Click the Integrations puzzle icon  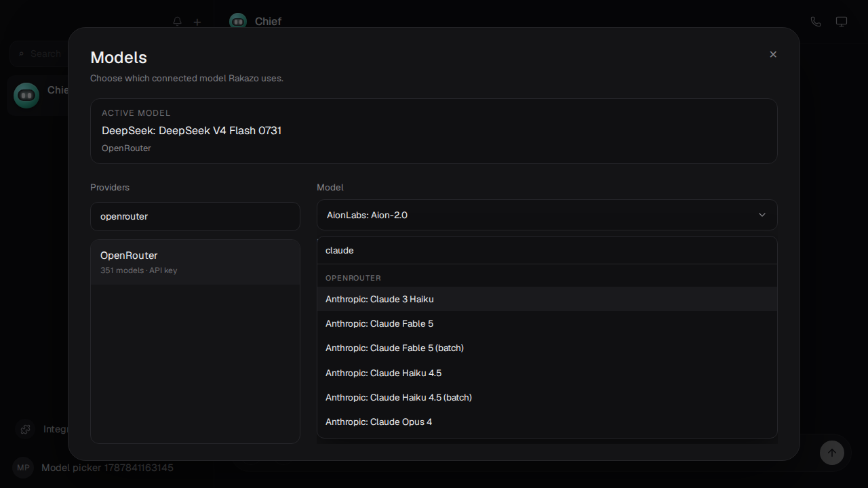coord(26,429)
